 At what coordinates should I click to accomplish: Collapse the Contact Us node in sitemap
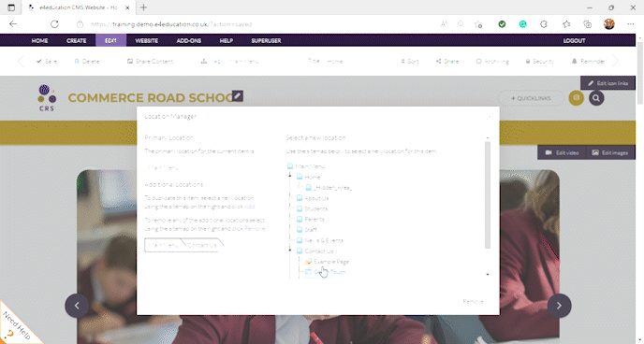pyautogui.click(x=290, y=250)
